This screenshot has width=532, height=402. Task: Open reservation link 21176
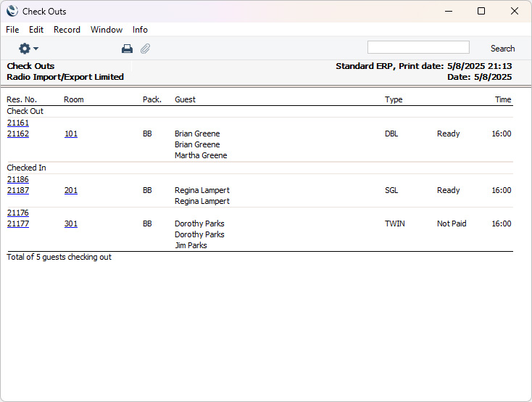tap(18, 213)
